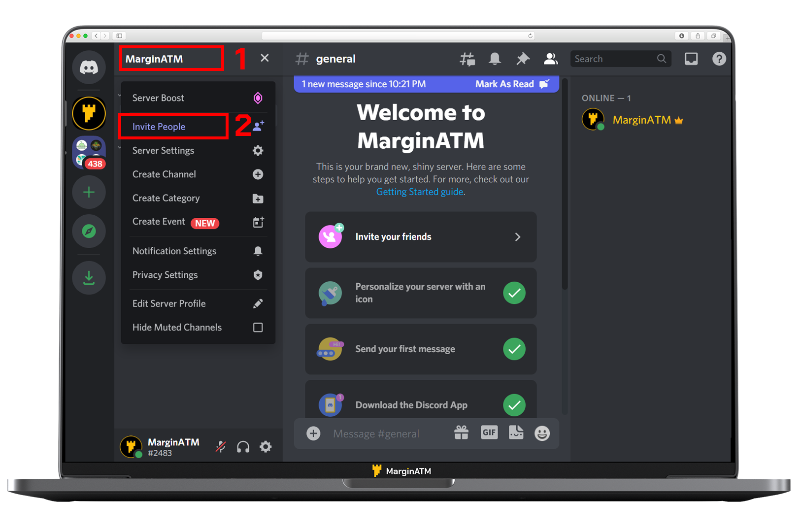Click Download the Discord App card
This screenshot has width=802, height=532.
[421, 399]
